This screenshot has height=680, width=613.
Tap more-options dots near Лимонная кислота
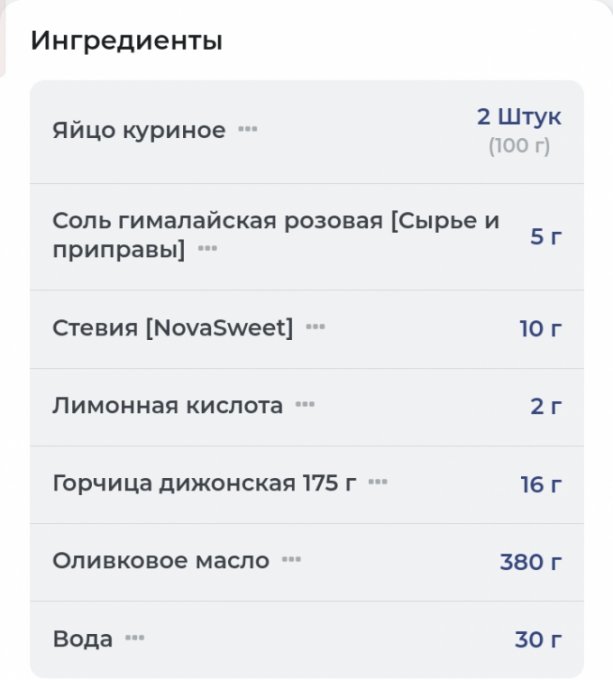pos(305,405)
